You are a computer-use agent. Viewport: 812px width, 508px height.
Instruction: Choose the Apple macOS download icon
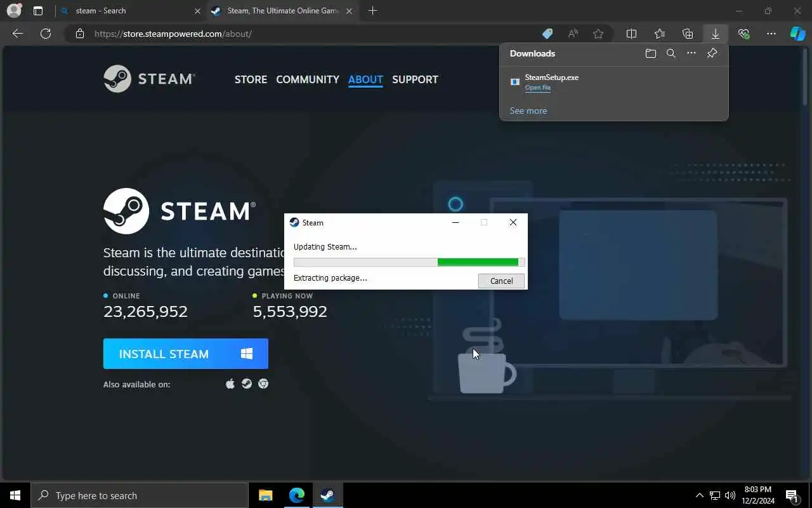point(230,384)
